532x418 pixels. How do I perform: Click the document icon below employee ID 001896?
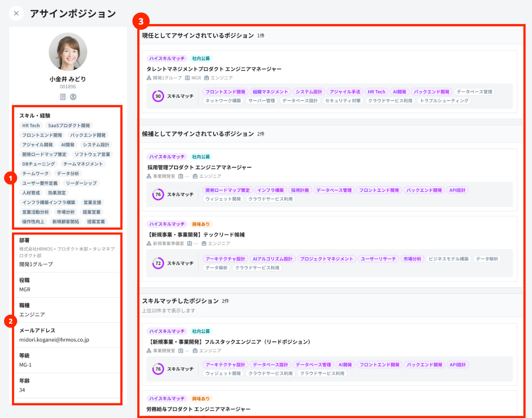(63, 97)
